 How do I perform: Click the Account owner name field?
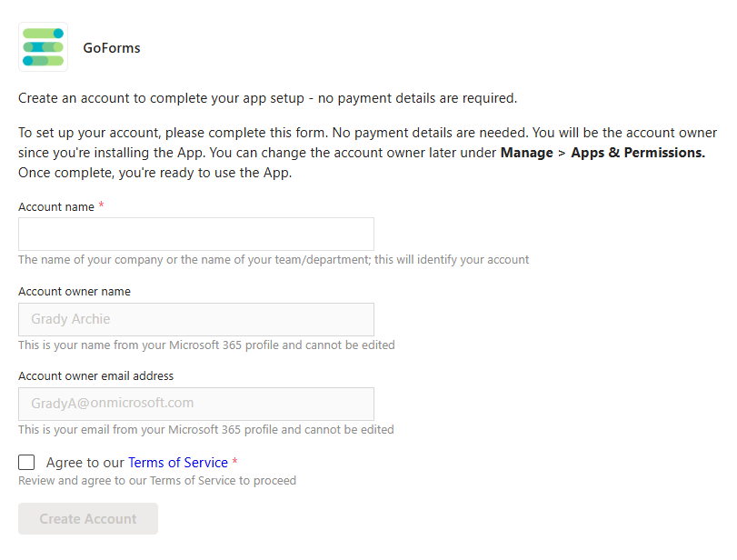pos(195,319)
